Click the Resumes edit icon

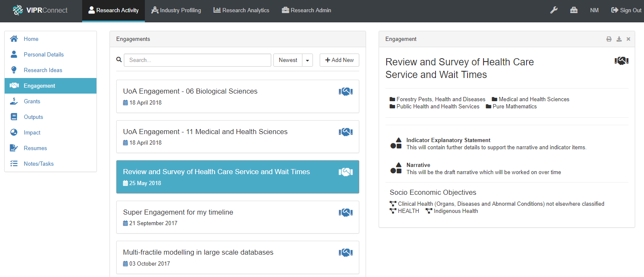tap(14, 148)
